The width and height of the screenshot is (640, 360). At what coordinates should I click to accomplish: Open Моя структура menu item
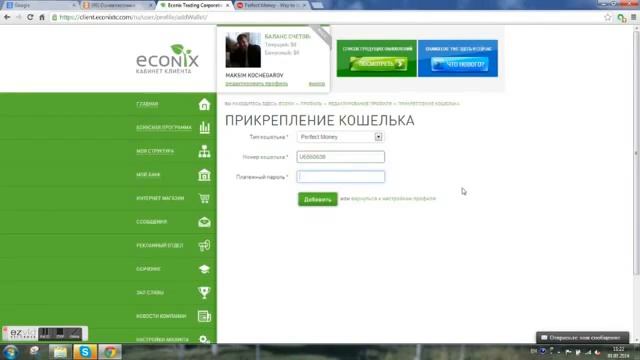coord(155,151)
